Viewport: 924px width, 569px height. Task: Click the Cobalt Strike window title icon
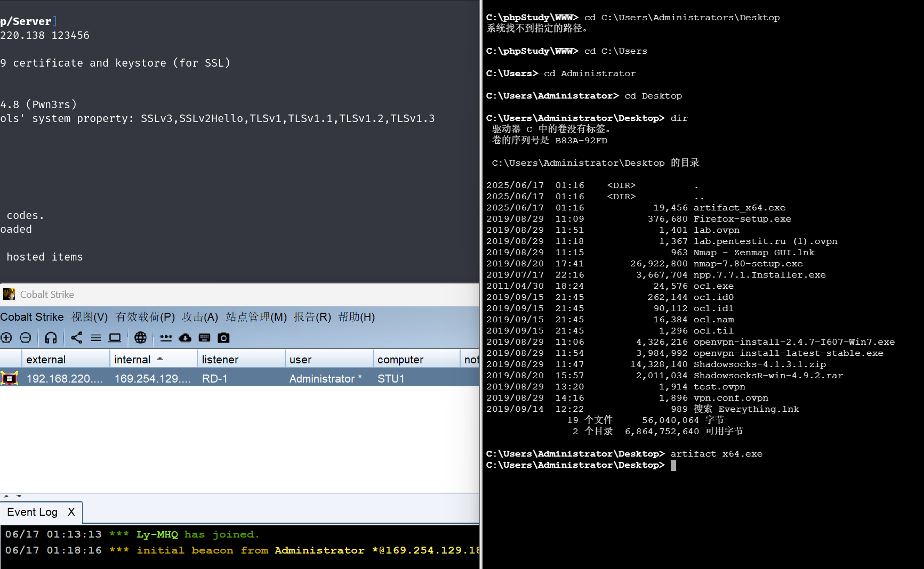click(x=9, y=295)
